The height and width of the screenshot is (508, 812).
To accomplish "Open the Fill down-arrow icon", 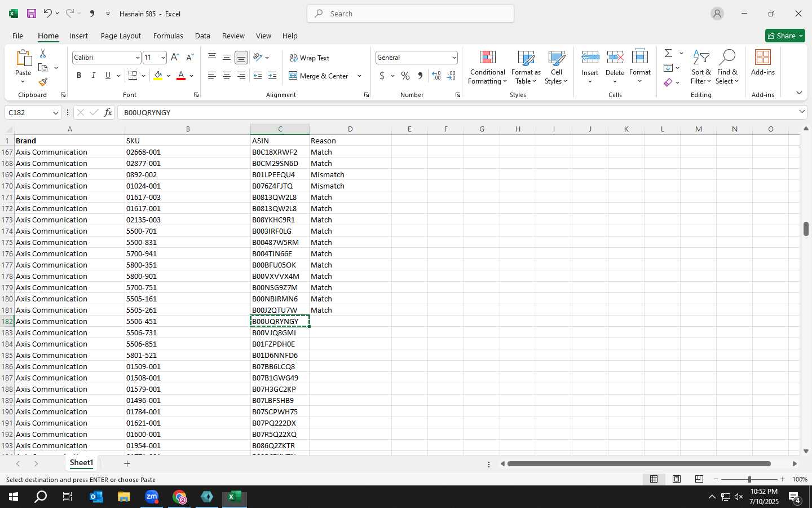I will point(668,68).
